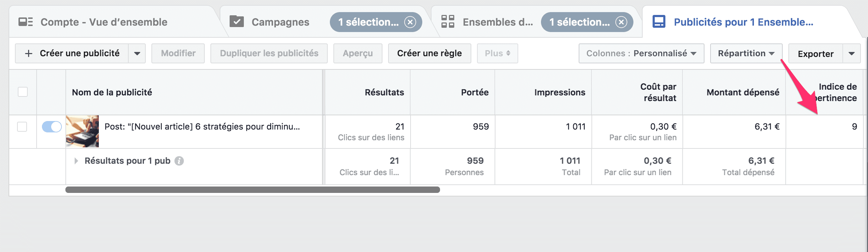Check the box for the Post ad row

point(22,127)
